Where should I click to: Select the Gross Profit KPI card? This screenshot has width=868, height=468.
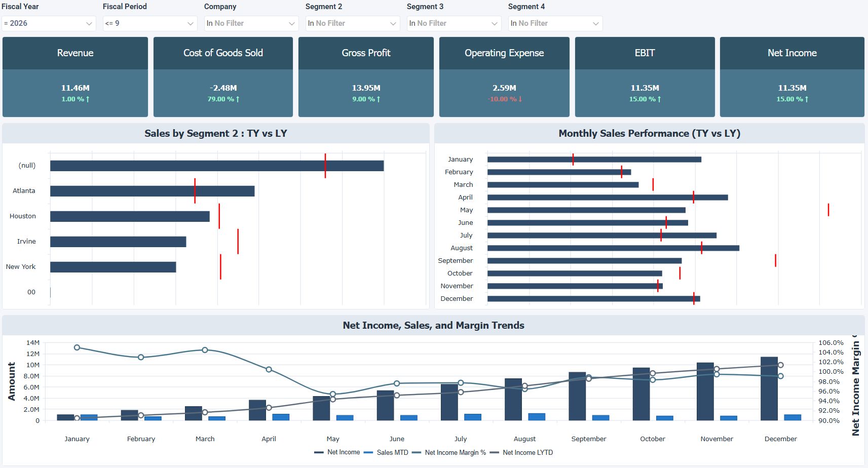click(x=366, y=77)
